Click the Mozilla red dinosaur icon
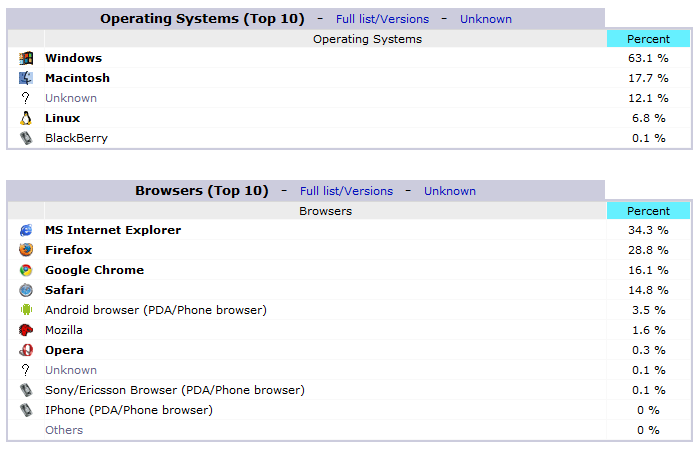The width and height of the screenshot is (694, 450). pyautogui.click(x=26, y=330)
